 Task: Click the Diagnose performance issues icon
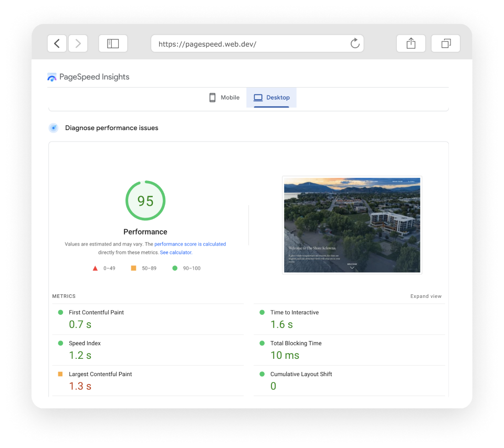tap(53, 128)
